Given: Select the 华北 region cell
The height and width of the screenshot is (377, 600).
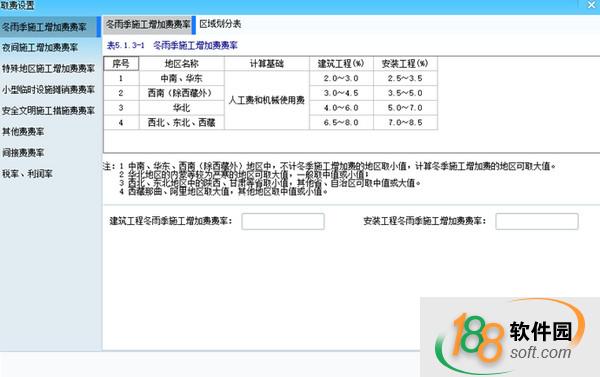Looking at the screenshot, I should [182, 108].
